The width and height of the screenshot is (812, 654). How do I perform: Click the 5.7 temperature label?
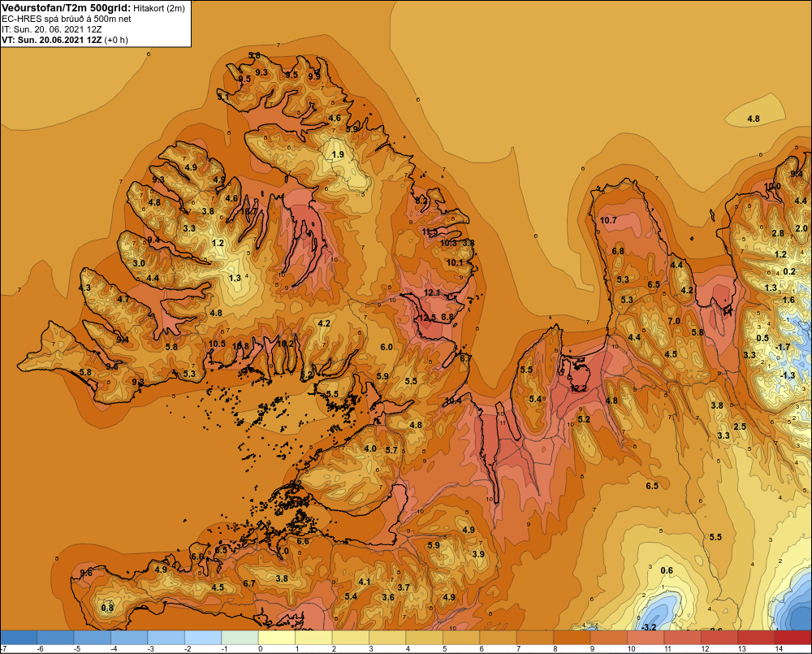click(x=391, y=450)
